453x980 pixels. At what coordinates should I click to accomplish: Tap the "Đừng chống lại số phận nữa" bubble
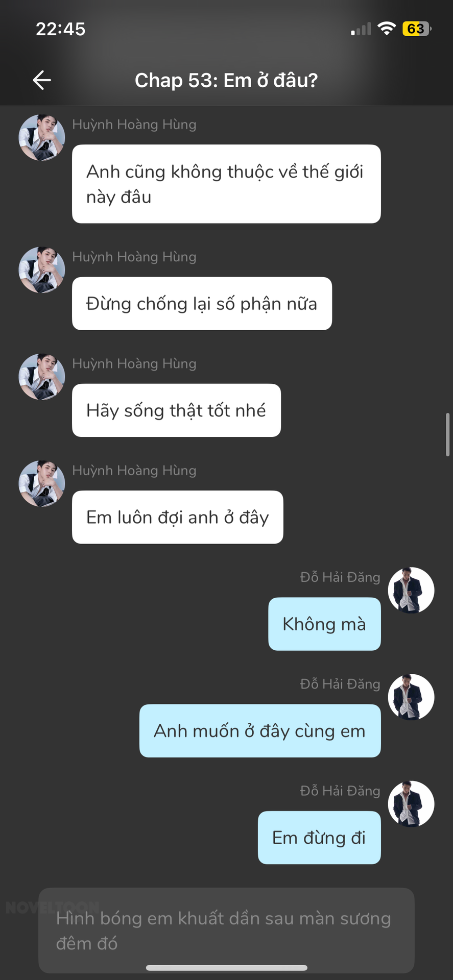click(202, 303)
